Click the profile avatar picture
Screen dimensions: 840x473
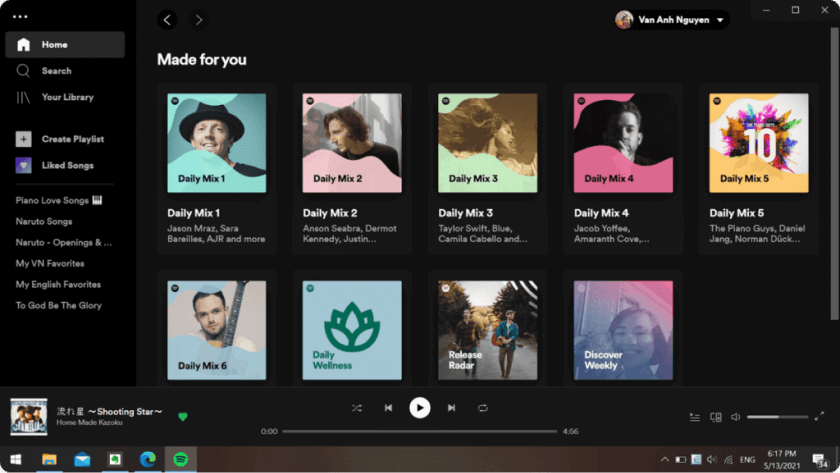click(624, 20)
